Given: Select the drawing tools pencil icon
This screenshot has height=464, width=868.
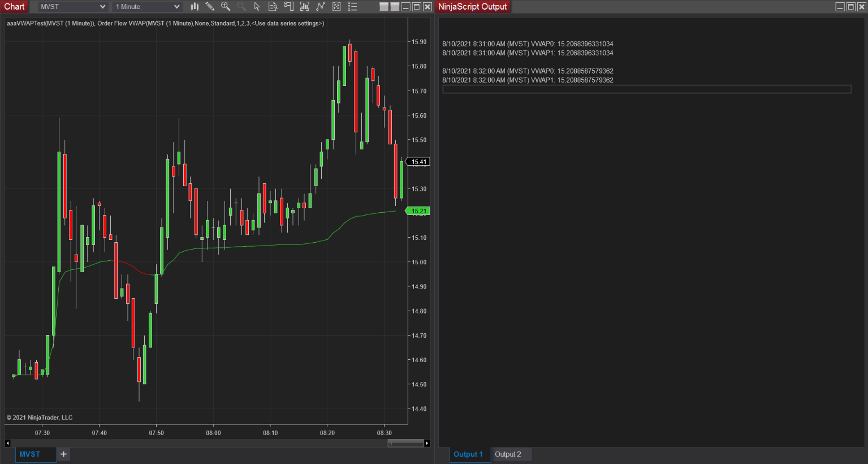Looking at the screenshot, I should tap(210, 7).
